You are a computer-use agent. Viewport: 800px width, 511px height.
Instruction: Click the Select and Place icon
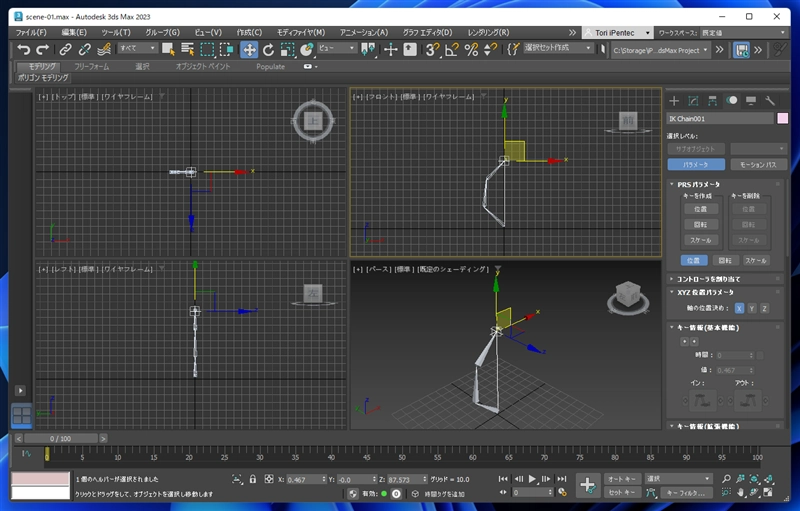307,49
